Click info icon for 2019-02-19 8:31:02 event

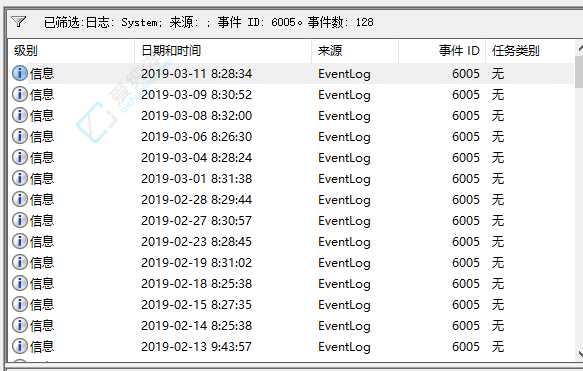click(20, 262)
